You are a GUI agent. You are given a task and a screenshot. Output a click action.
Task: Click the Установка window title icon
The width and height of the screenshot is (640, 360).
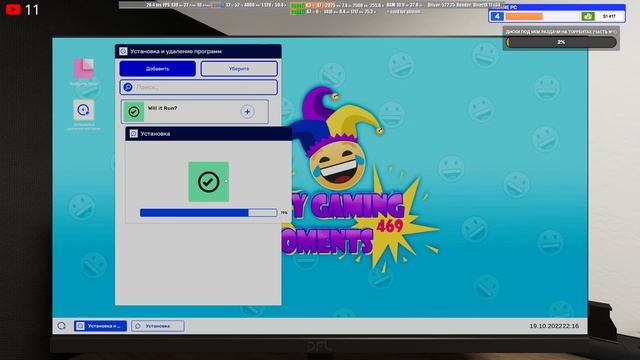pyautogui.click(x=133, y=133)
